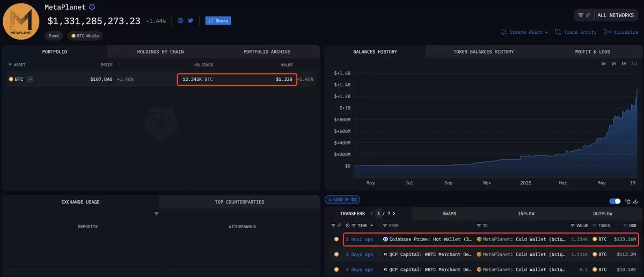Switch to the Portfolio tab
Screen dimensions: 644x277
[x=55, y=52]
